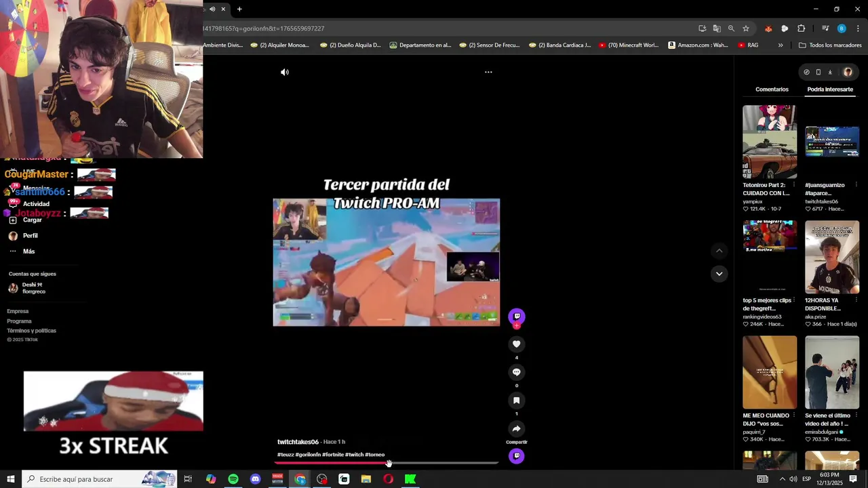Translate this page via translate icon
Viewport: 868px width, 488px height.
point(717,28)
